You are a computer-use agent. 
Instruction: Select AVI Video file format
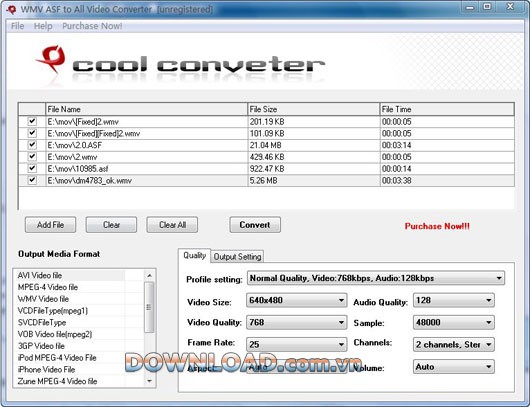tap(40, 276)
